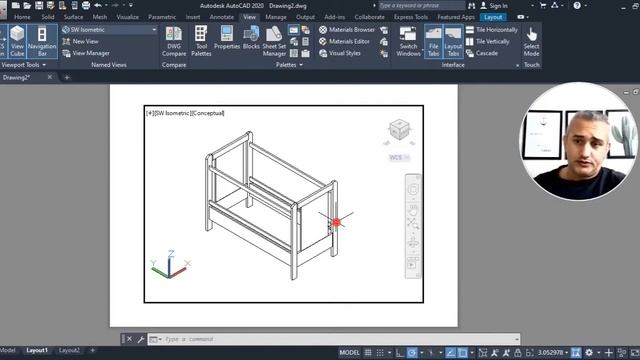This screenshot has height=360, width=640.
Task: Click the Autodesk App Store cart icon
Action: point(543,5)
